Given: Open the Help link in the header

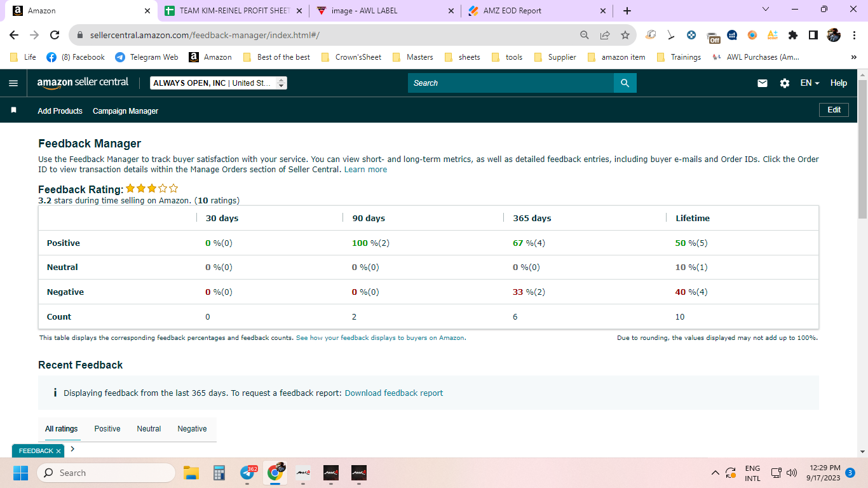Looking at the screenshot, I should 839,83.
